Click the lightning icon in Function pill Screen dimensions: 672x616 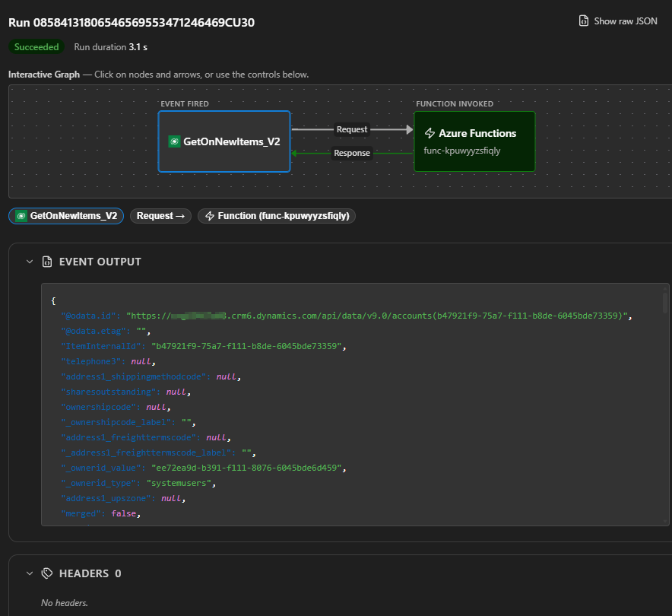point(210,216)
